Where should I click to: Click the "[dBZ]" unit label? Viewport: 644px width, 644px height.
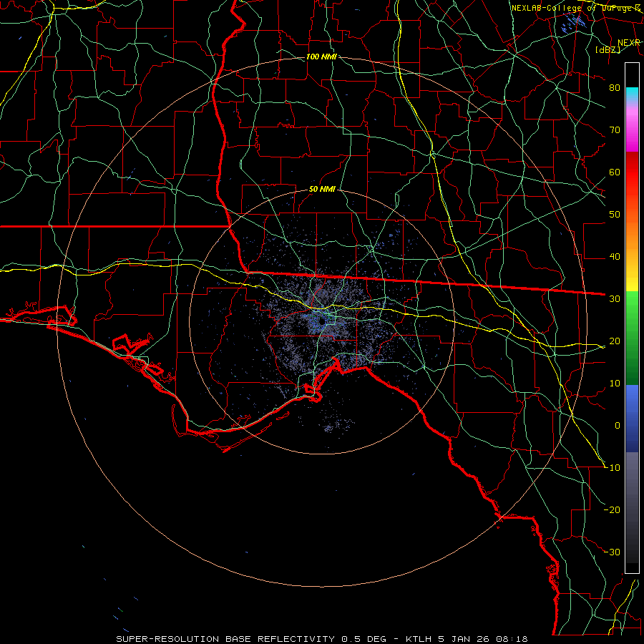coord(608,50)
